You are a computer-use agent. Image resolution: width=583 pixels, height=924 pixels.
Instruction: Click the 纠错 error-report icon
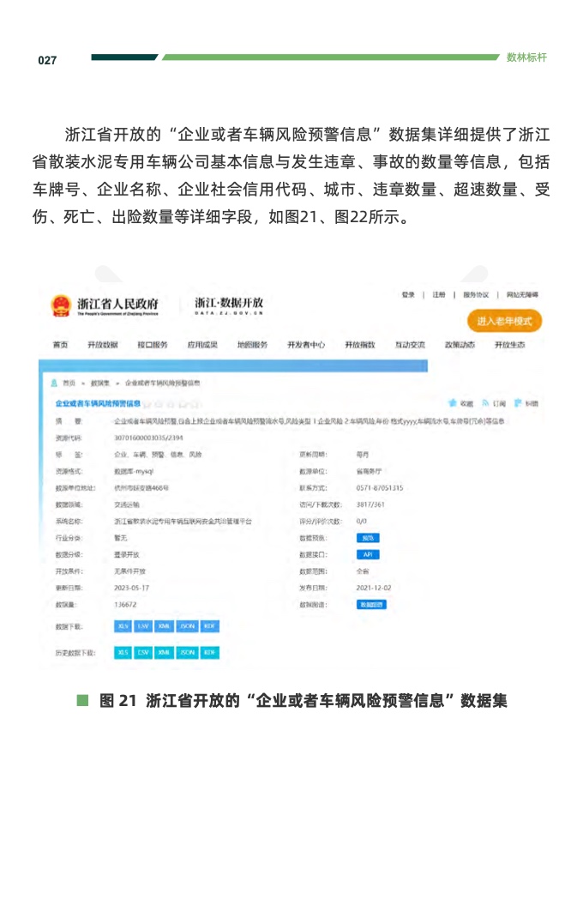pos(518,402)
